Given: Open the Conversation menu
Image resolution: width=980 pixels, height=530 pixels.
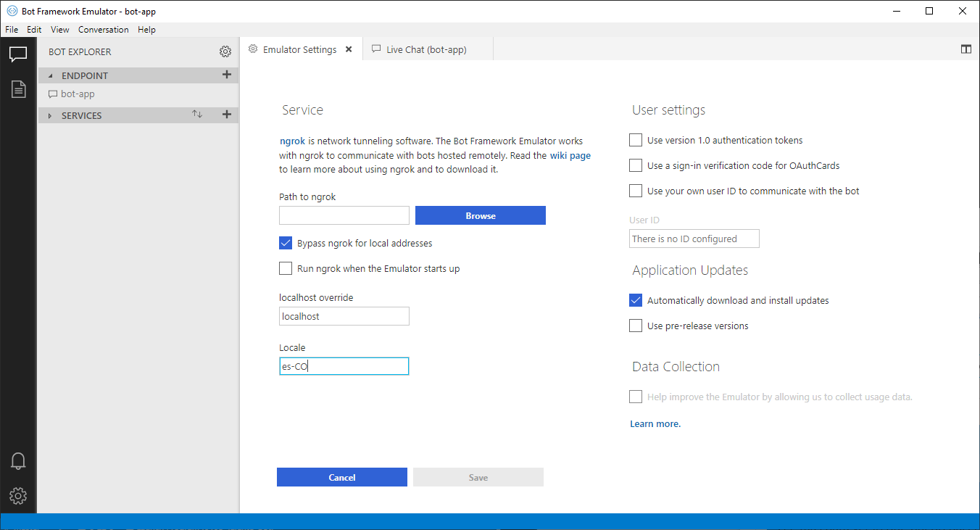Looking at the screenshot, I should click(104, 30).
